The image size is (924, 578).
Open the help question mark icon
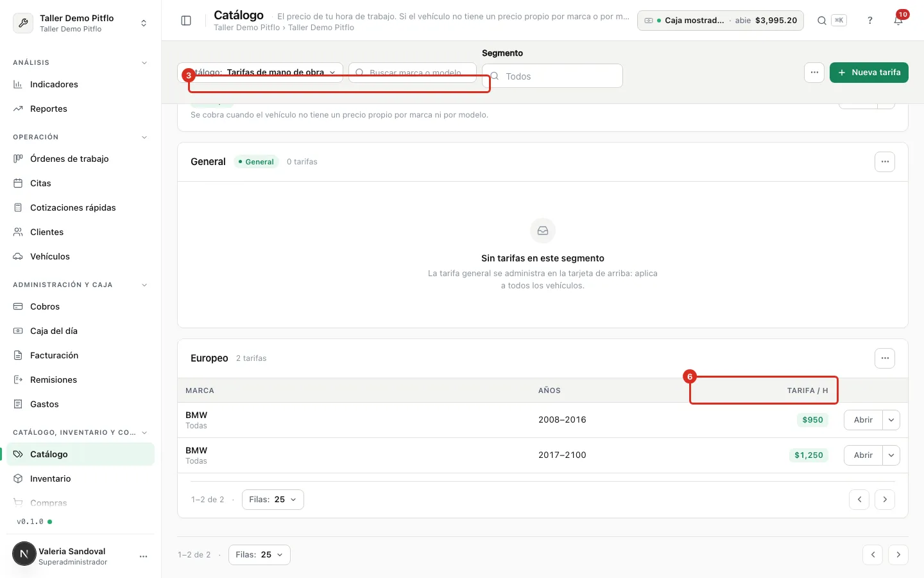click(870, 21)
